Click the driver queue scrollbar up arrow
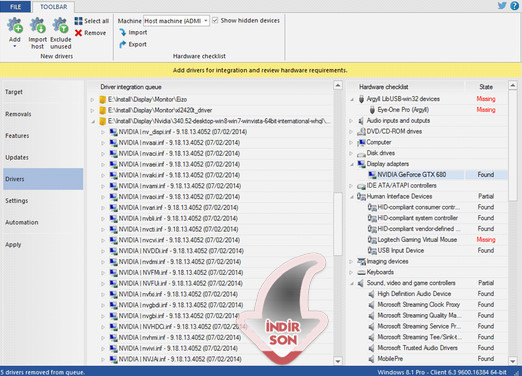The height and width of the screenshot is (376, 522). 338,86
